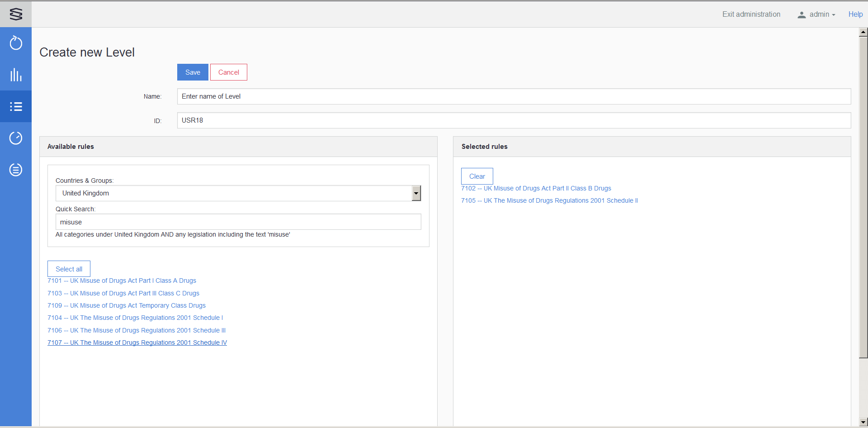Click the Name input field
This screenshot has height=428, width=868.
tap(514, 96)
